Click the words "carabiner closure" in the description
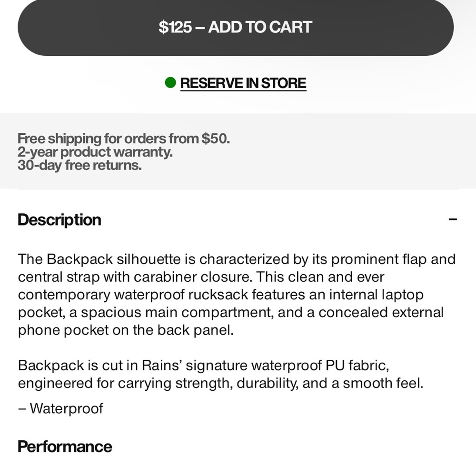The image size is (476, 476). click(x=192, y=277)
